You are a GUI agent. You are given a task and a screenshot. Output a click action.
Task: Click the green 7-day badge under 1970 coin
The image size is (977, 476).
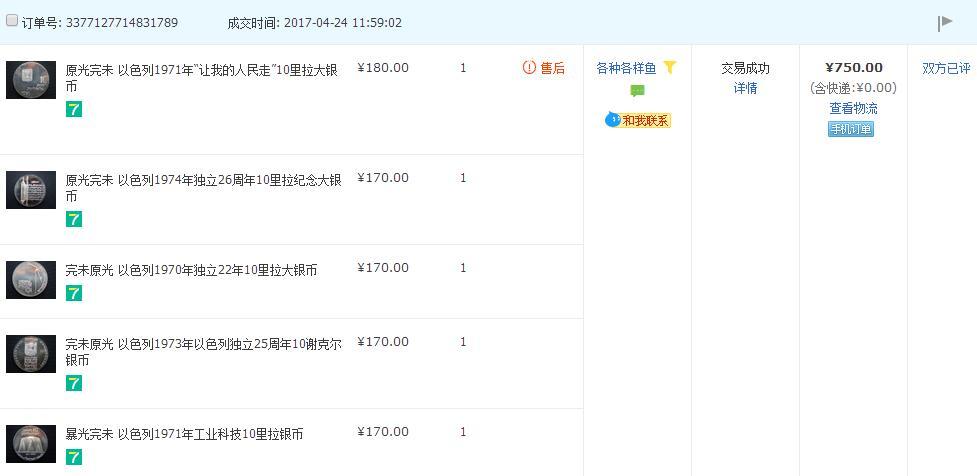[74, 293]
